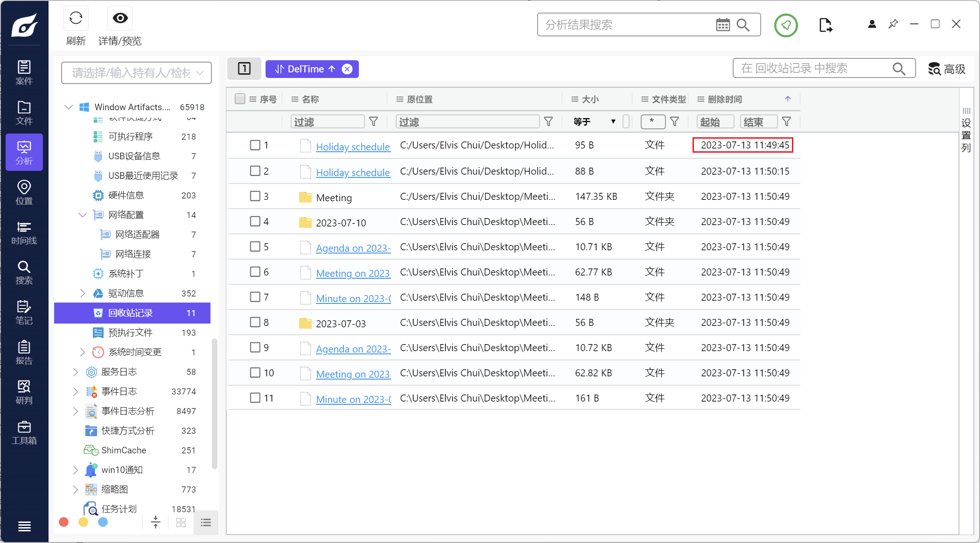
Task: Open the Analysis (分析) sidebar section
Action: click(24, 152)
